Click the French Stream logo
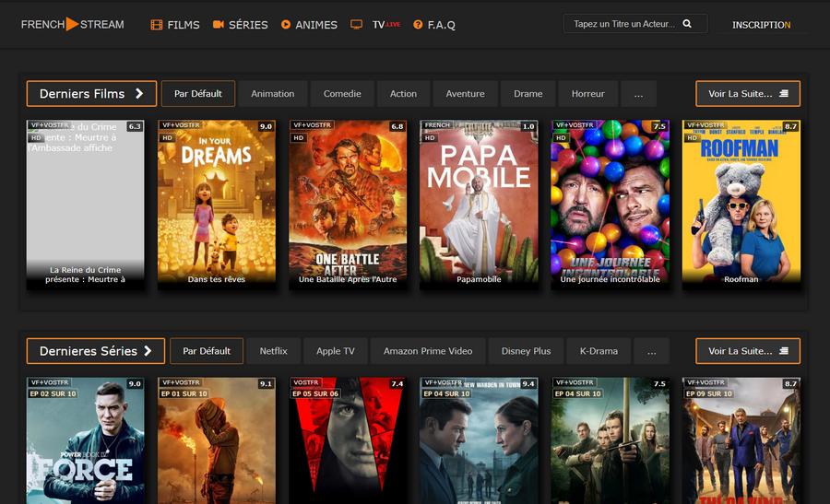This screenshot has width=830, height=504. tap(72, 24)
